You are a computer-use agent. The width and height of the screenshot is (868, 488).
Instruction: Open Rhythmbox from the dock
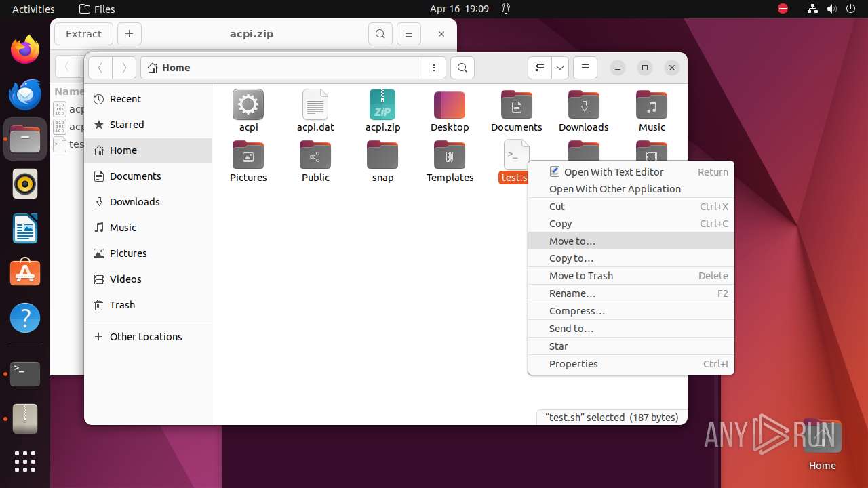(x=25, y=184)
